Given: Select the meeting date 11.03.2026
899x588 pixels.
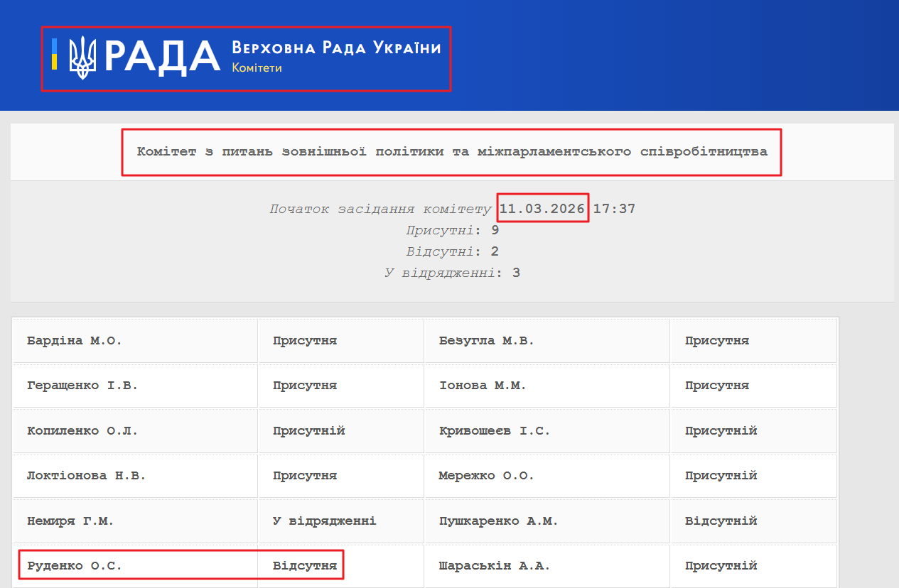Looking at the screenshot, I should (x=542, y=209).
